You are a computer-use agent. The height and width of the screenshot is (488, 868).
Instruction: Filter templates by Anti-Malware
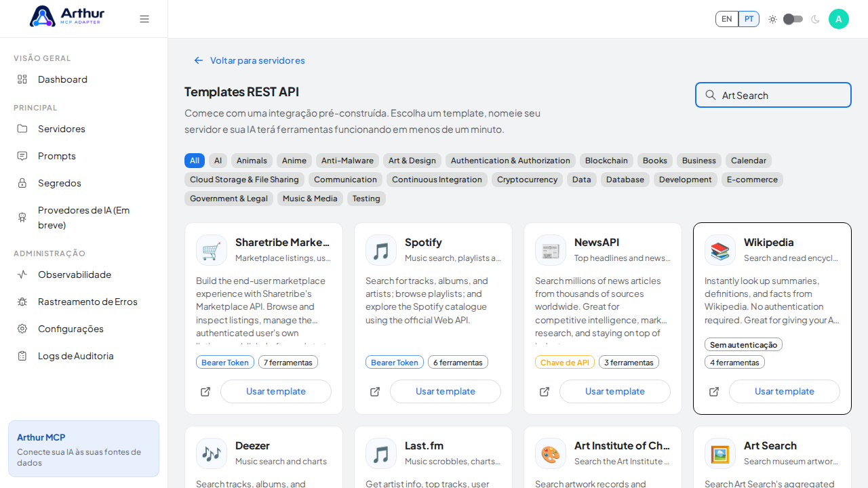point(347,161)
